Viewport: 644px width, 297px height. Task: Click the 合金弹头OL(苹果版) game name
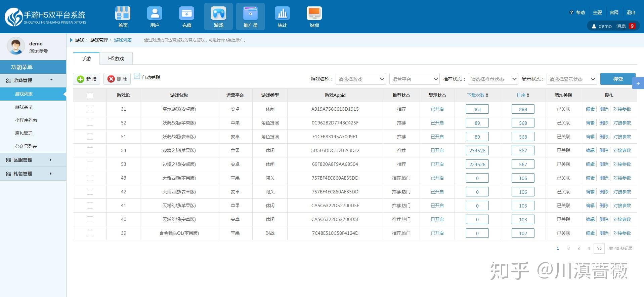pos(179,233)
